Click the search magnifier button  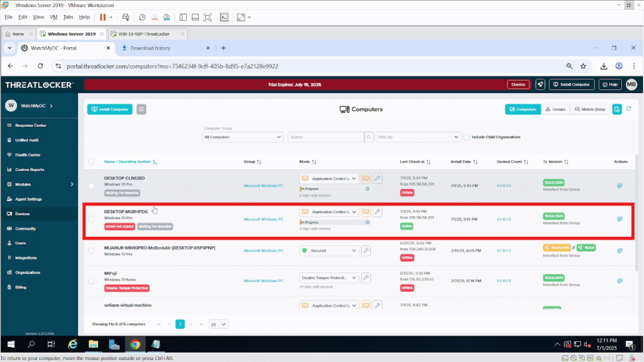pyautogui.click(x=369, y=137)
